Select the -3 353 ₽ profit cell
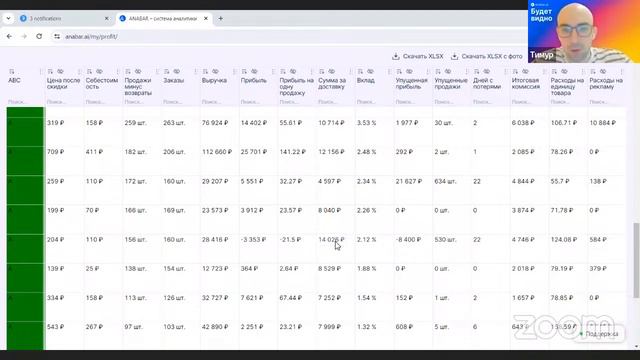Viewport: 640px width, 360px height. (253, 240)
